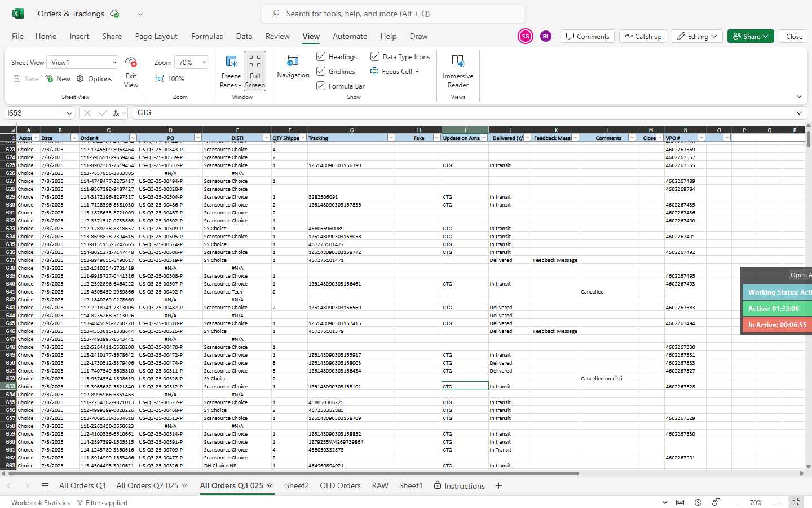Open the Order # column filter dropdown
This screenshot has width=812, height=508.
tap(133, 138)
